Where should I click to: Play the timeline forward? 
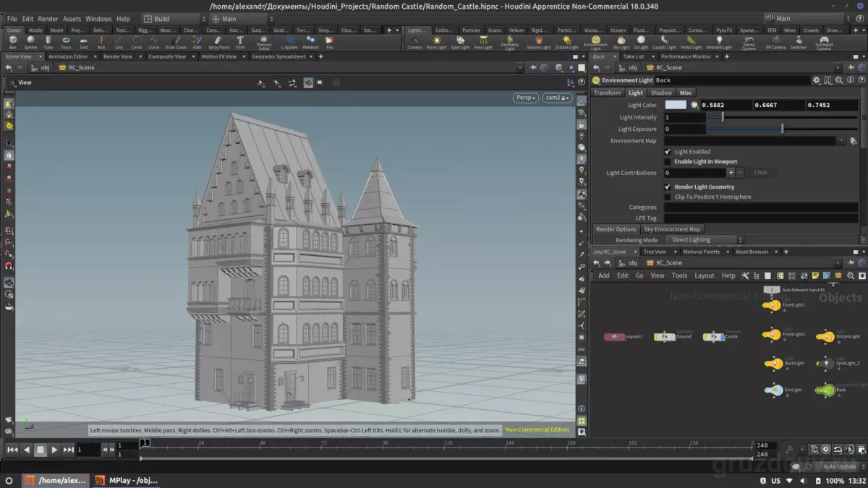click(x=54, y=450)
